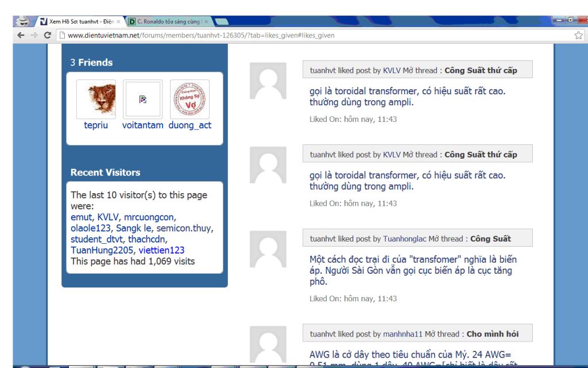Reload the page with refresh icon
This screenshot has width=588, height=368.
(x=47, y=35)
